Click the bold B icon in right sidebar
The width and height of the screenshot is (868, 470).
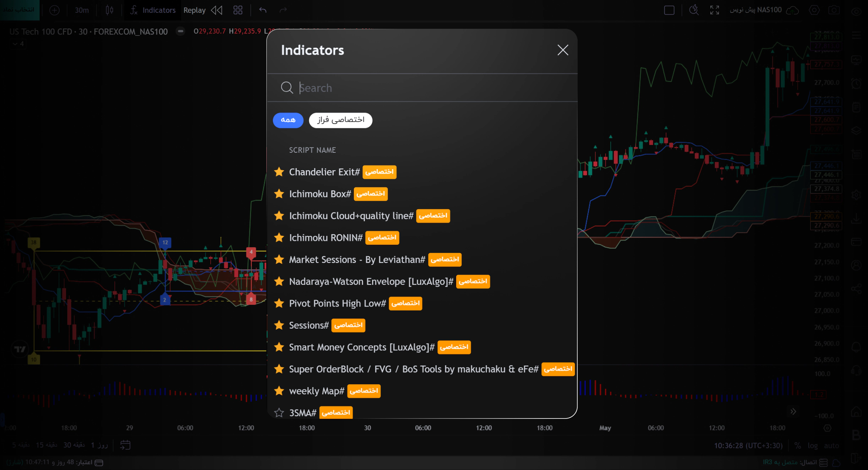click(x=856, y=435)
